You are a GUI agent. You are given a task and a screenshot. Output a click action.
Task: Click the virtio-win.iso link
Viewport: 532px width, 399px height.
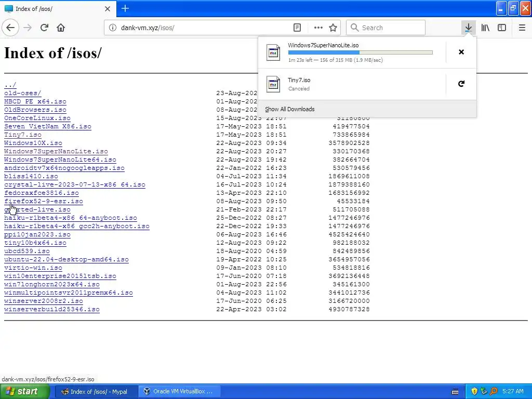click(x=33, y=268)
